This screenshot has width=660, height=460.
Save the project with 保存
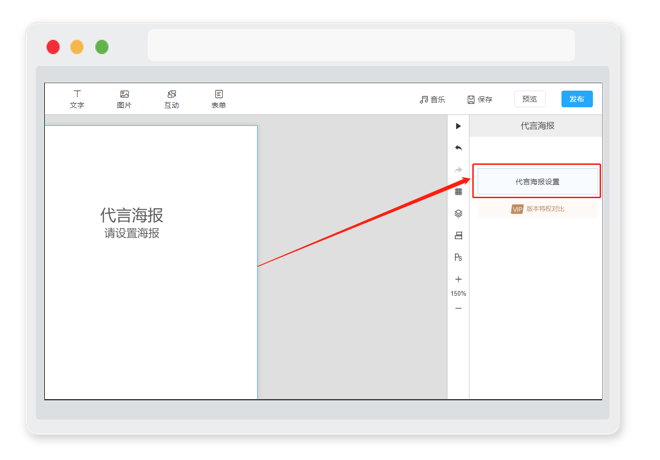480,99
